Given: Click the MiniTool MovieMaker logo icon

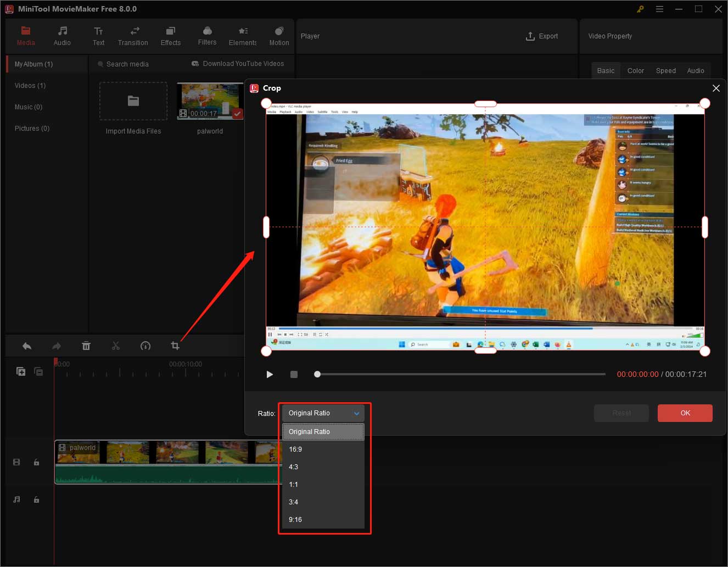Looking at the screenshot, I should coord(9,9).
